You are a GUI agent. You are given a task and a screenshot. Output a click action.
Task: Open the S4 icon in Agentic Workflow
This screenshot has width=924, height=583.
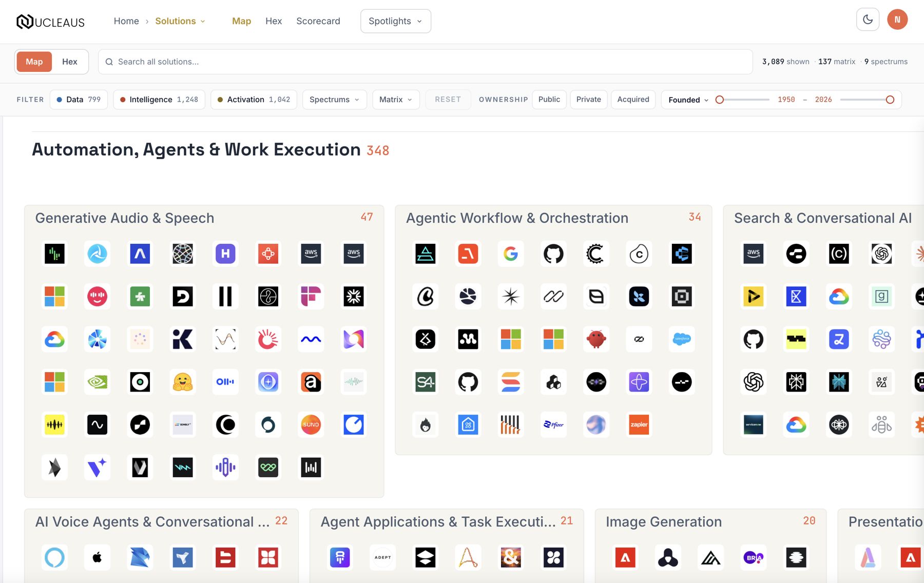pos(426,382)
